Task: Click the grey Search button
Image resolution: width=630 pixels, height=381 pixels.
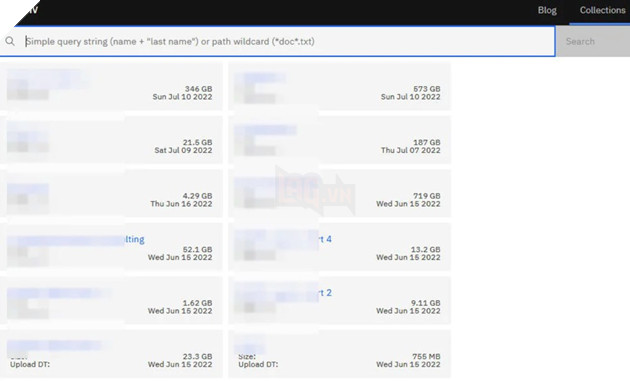Action: coord(593,41)
